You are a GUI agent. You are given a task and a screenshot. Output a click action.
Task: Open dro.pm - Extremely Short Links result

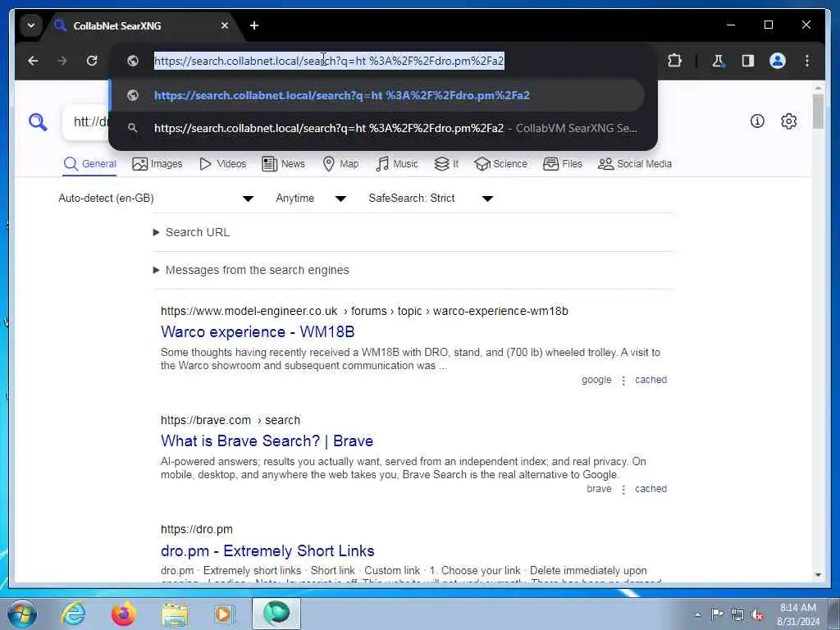[x=267, y=550]
